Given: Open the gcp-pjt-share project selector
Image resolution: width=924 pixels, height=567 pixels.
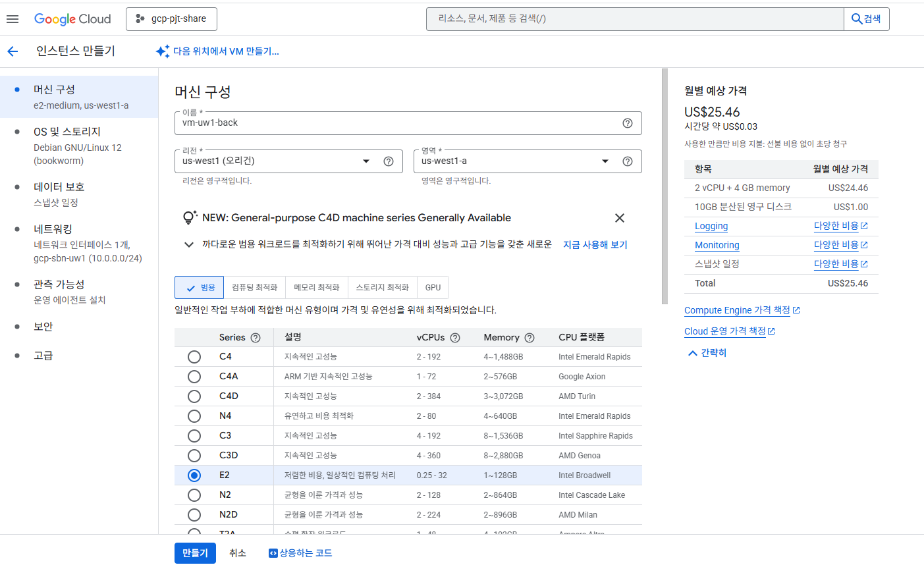Looking at the screenshot, I should (x=171, y=19).
